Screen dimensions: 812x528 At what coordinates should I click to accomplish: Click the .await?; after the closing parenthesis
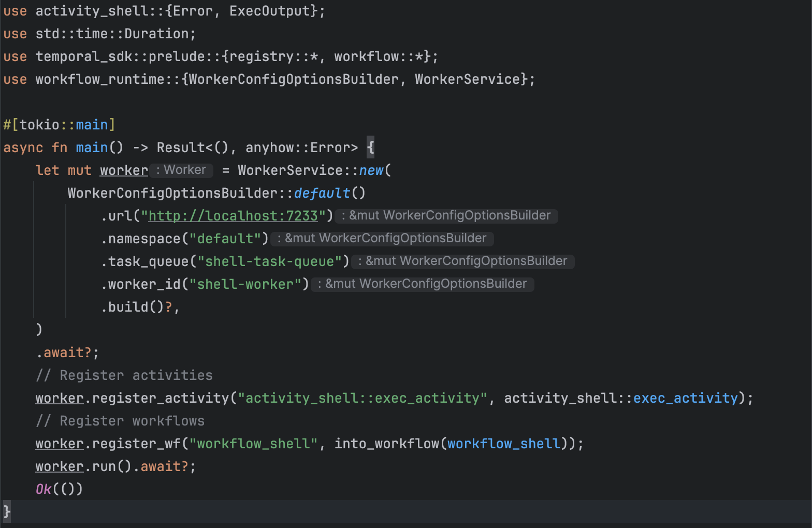point(67,353)
